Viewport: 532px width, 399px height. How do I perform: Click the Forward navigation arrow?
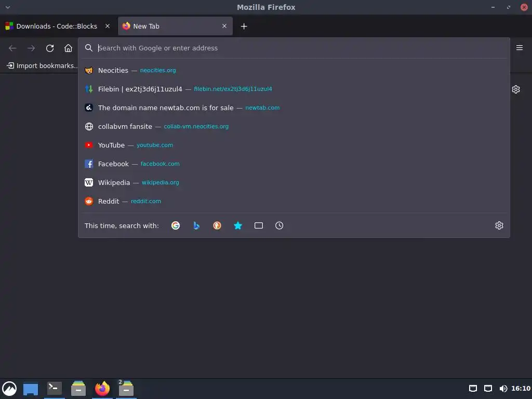(31, 48)
